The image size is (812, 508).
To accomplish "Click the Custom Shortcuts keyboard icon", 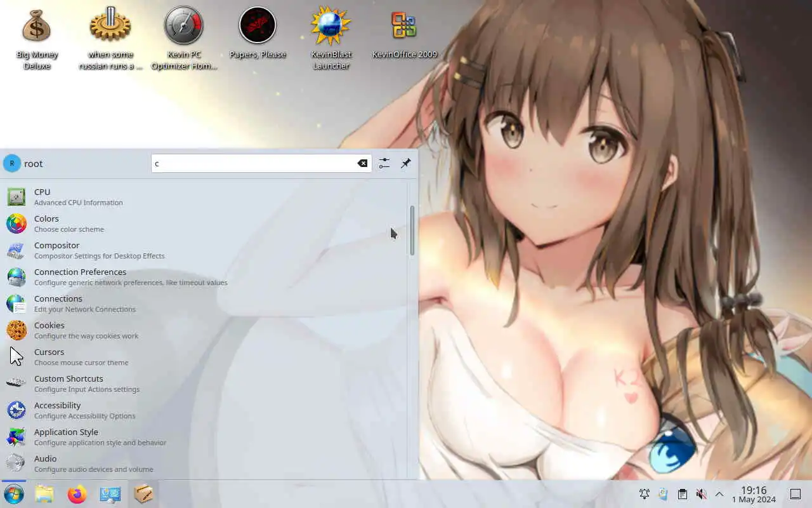I will click(16, 384).
